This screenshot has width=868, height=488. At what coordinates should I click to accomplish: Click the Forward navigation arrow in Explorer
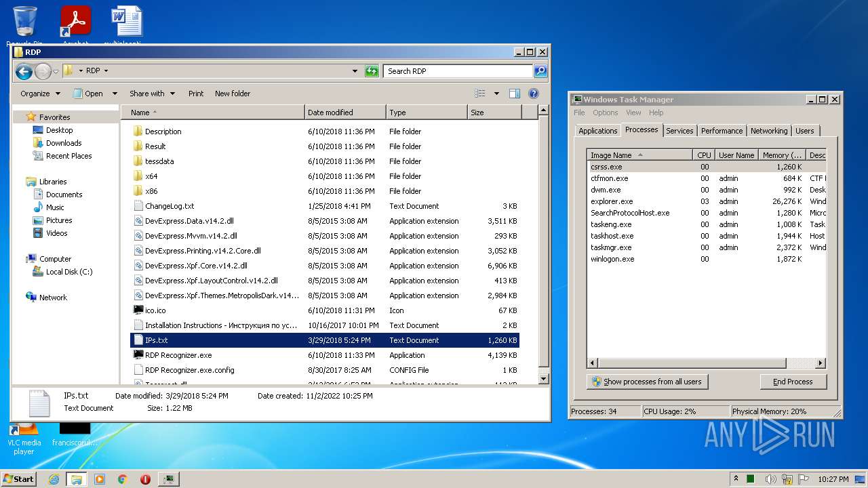43,70
